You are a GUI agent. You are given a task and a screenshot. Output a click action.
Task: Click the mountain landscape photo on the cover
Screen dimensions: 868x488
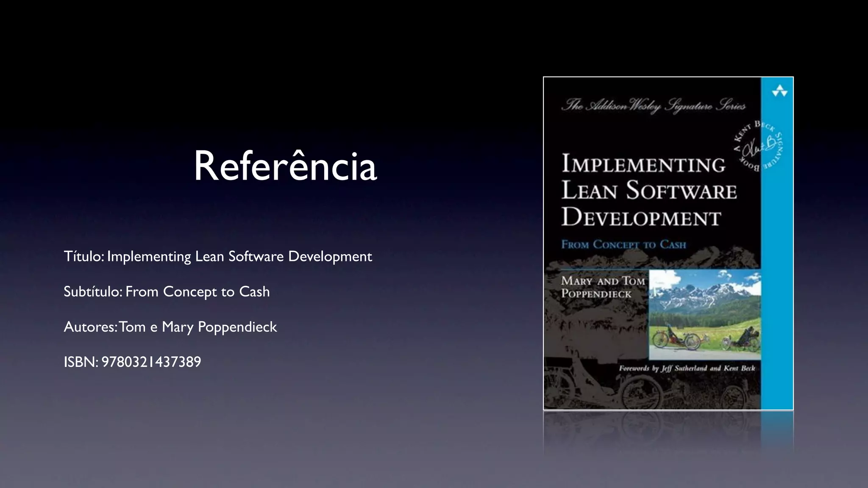coord(705,315)
